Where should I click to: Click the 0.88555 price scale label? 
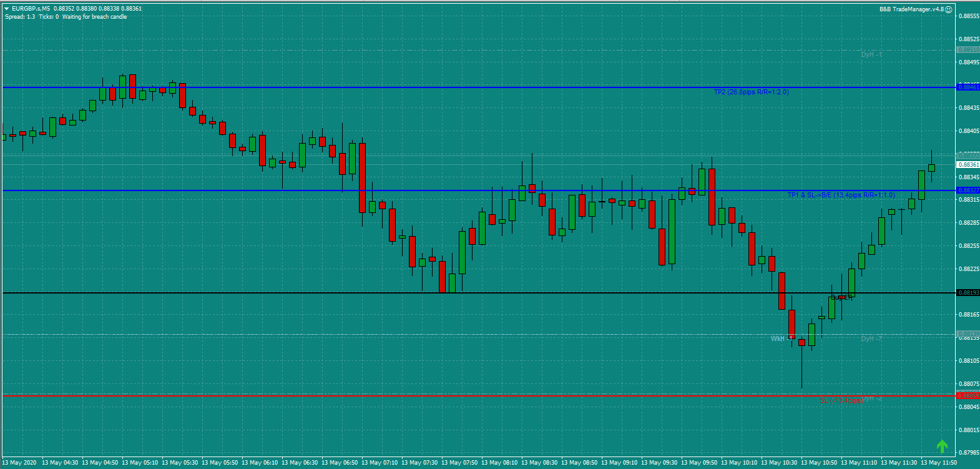point(968,16)
